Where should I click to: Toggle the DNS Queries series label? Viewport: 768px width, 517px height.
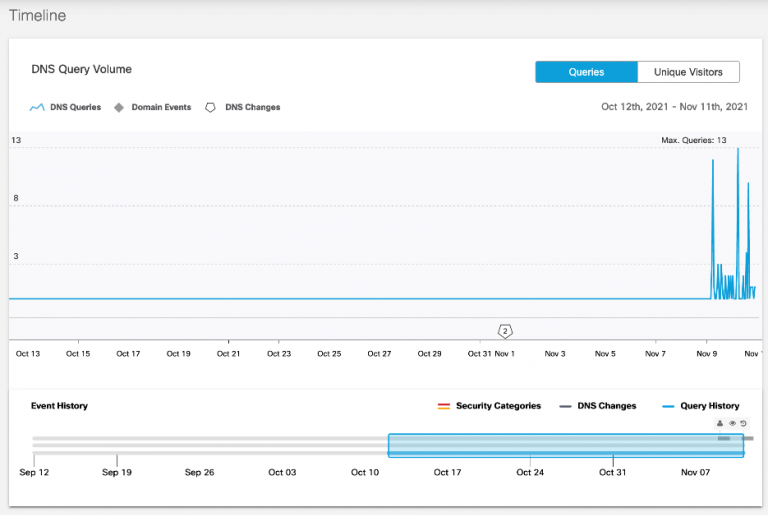coord(75,107)
